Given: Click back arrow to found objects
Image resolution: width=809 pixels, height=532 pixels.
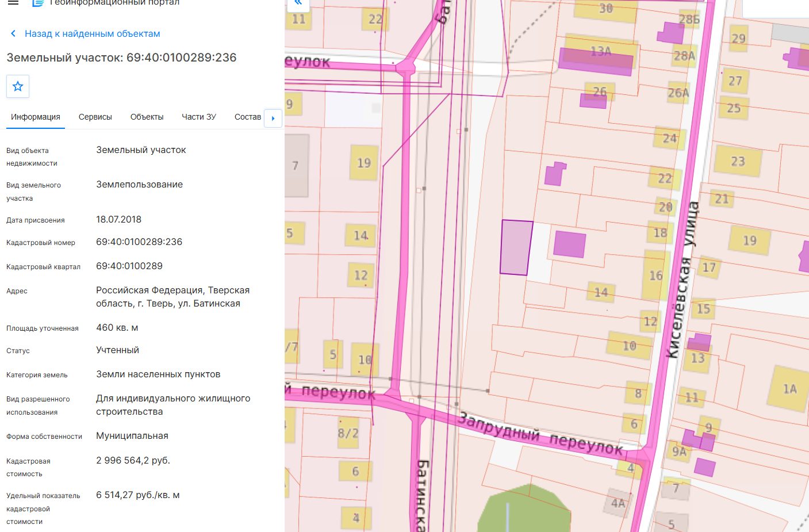Looking at the screenshot, I should coord(13,33).
